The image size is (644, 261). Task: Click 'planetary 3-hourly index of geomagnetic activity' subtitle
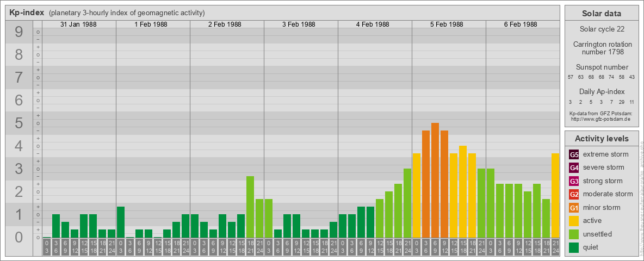point(127,13)
